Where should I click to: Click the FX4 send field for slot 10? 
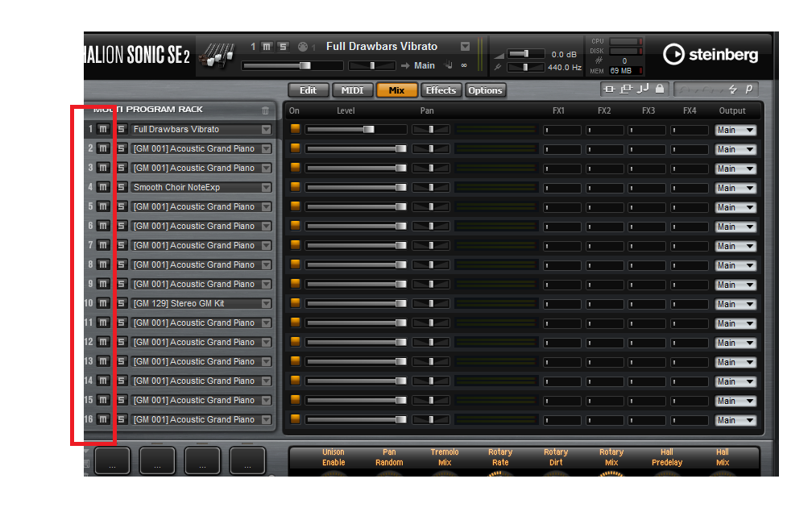690,304
